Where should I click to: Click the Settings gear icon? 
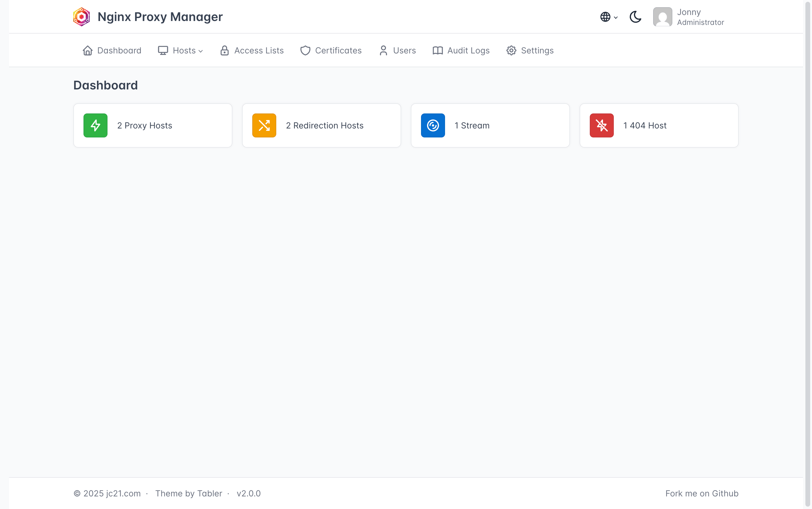[511, 50]
